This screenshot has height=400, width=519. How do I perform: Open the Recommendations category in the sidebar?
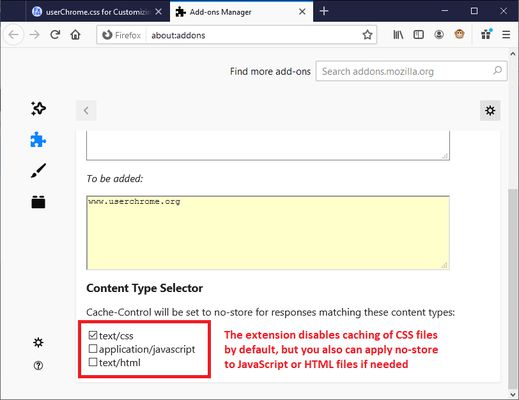(x=38, y=109)
